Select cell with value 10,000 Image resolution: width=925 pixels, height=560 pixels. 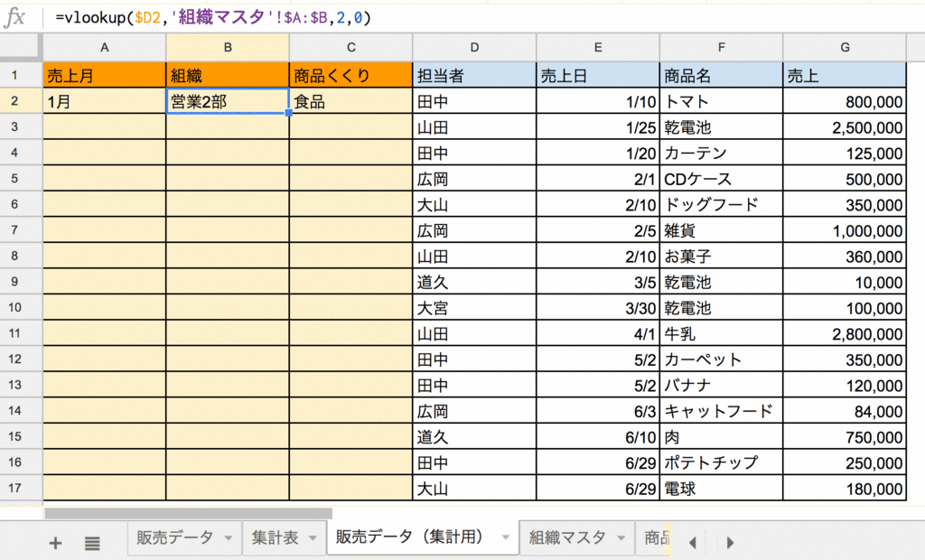click(x=845, y=282)
